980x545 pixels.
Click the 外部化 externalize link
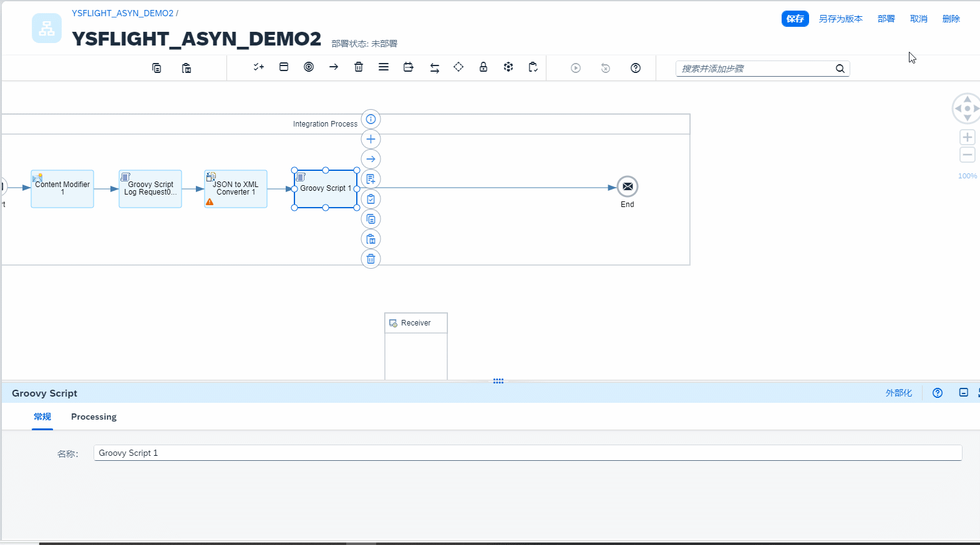[898, 393]
